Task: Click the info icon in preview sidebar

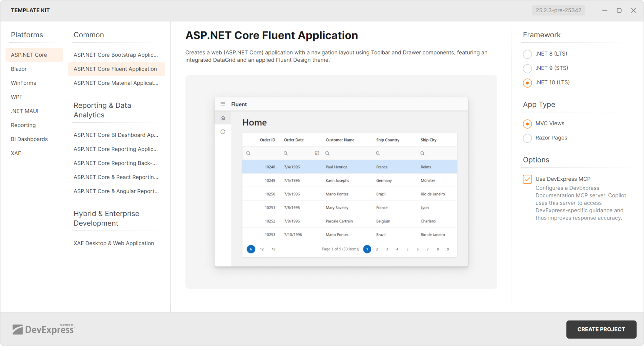Action: point(223,132)
